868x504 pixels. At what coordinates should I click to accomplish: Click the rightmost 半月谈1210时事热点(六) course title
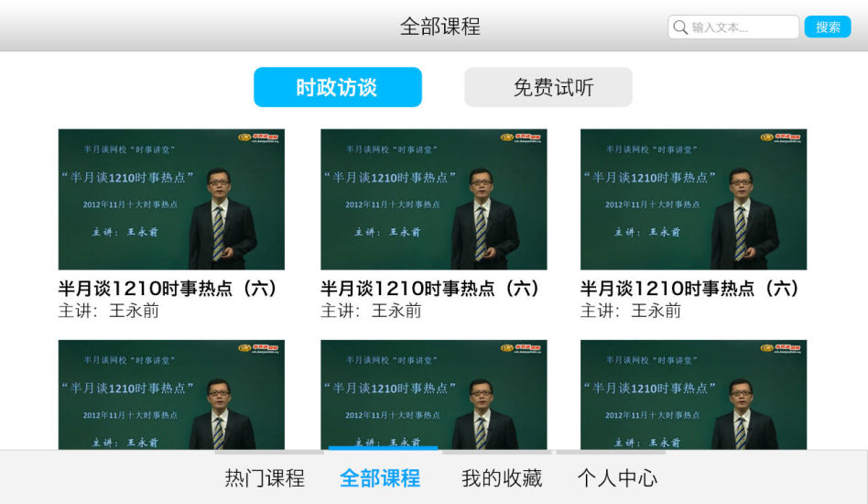690,289
